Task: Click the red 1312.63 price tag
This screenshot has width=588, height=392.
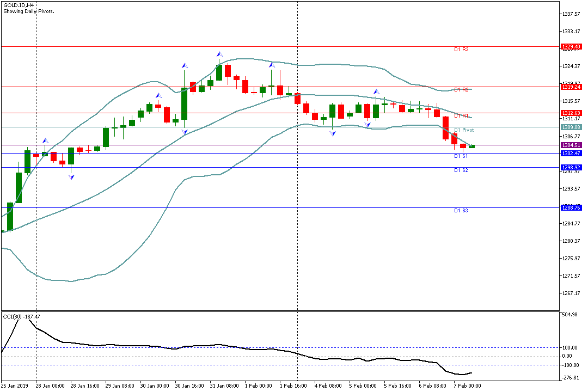Action: point(571,113)
